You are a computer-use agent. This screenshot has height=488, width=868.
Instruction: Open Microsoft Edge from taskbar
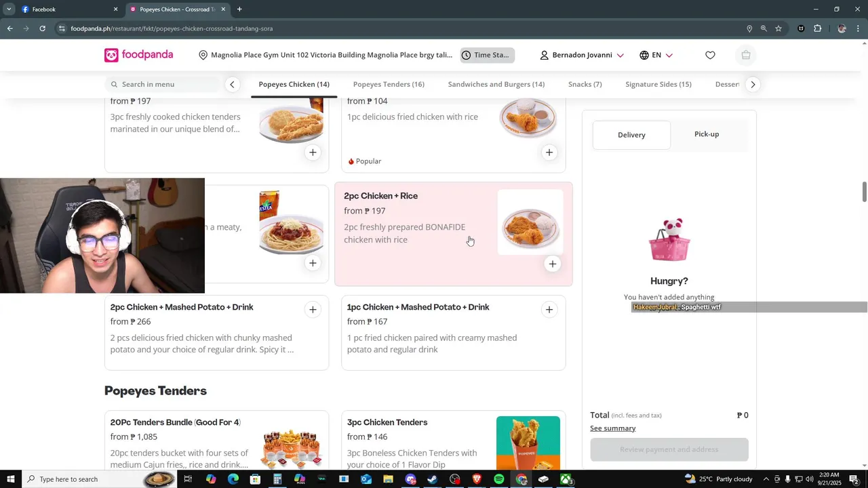pos(233,479)
